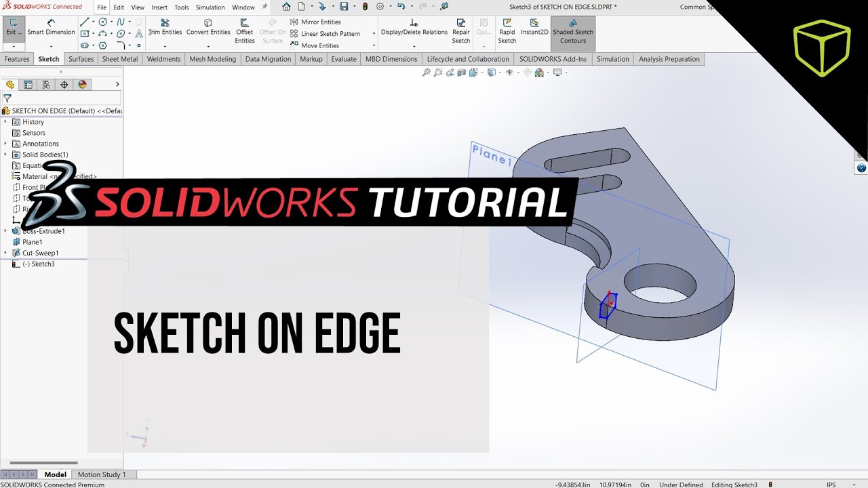Click the New document icon
868x488 pixels.
click(x=301, y=7)
